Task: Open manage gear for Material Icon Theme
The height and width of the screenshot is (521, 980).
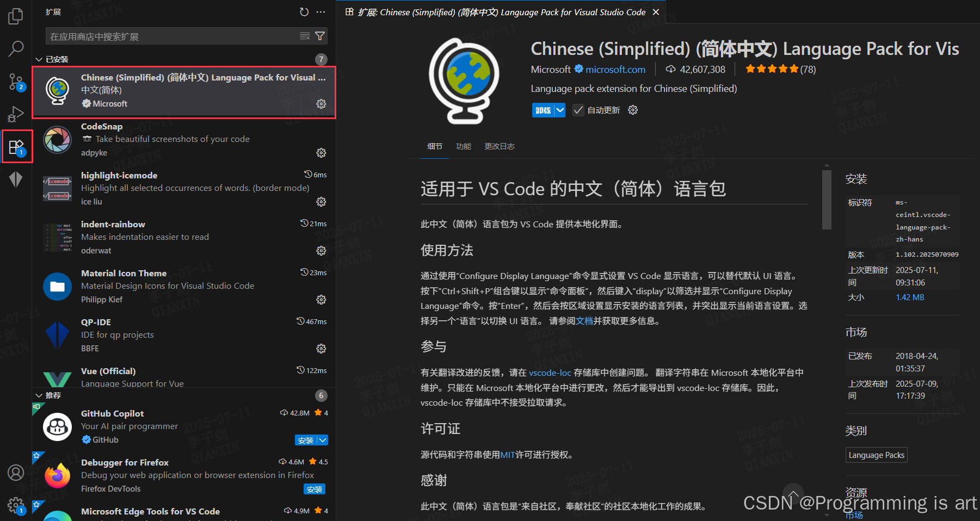Action: (321, 299)
